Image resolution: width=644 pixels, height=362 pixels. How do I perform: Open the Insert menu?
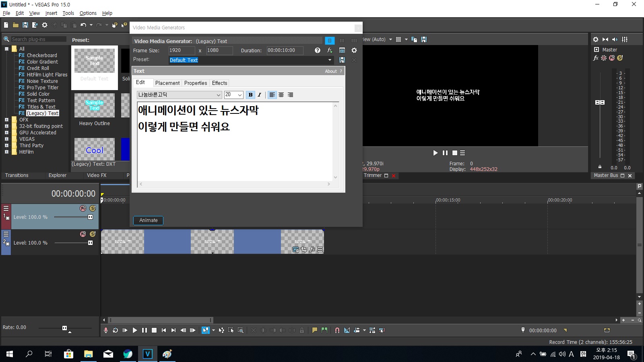tap(51, 13)
